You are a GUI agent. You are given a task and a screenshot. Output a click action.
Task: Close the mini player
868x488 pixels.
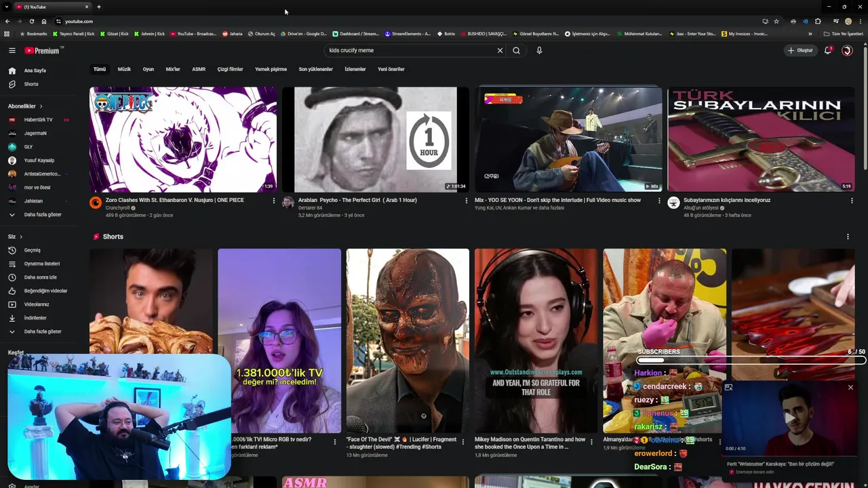click(x=850, y=388)
